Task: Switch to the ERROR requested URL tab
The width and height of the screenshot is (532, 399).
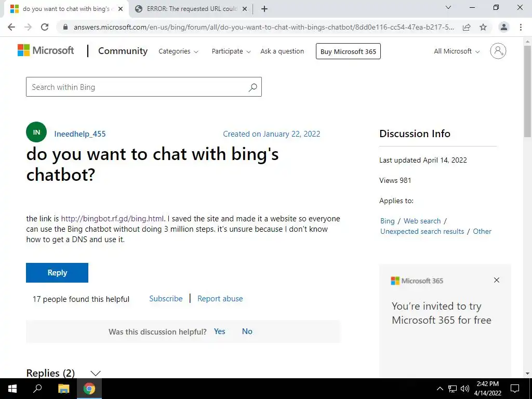Action: point(191,9)
